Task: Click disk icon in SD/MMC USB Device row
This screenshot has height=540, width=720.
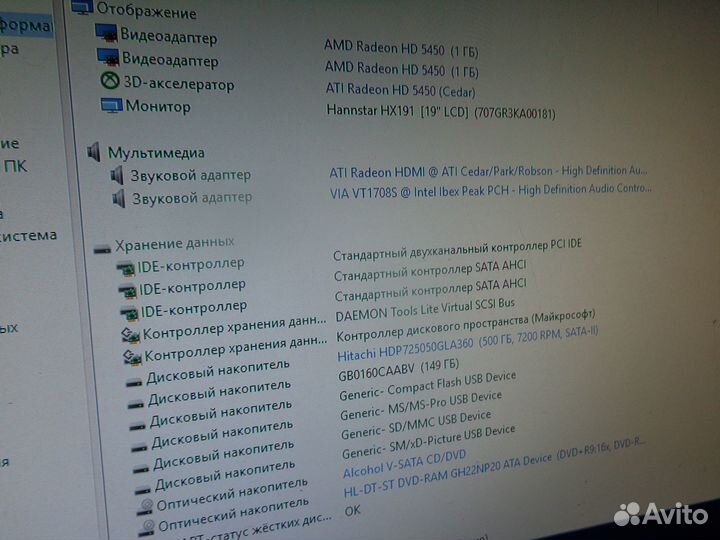Action: pyautogui.click(x=141, y=469)
